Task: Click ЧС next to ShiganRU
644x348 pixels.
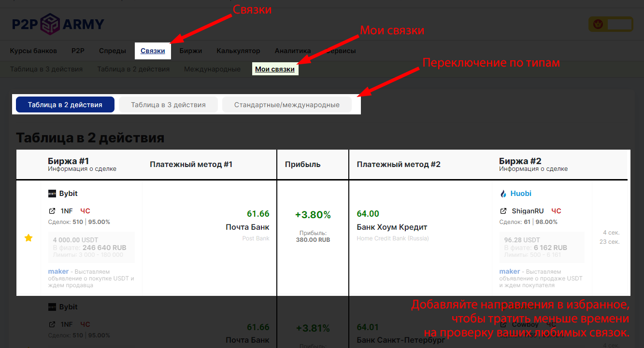Action: [x=556, y=211]
